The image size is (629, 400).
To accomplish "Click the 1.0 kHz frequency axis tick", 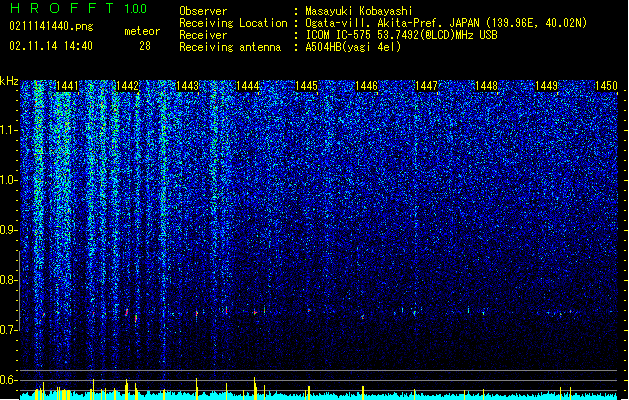I will pyautogui.click(x=10, y=180).
